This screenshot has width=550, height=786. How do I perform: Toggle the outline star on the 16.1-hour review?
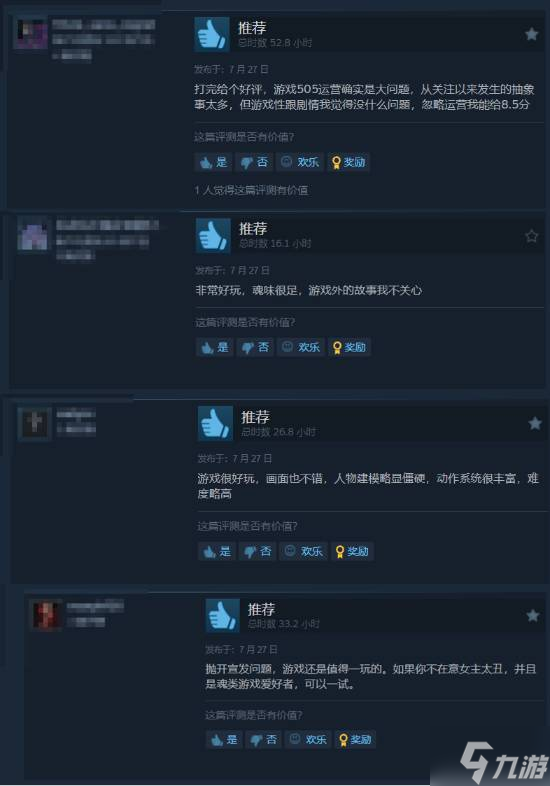(531, 236)
